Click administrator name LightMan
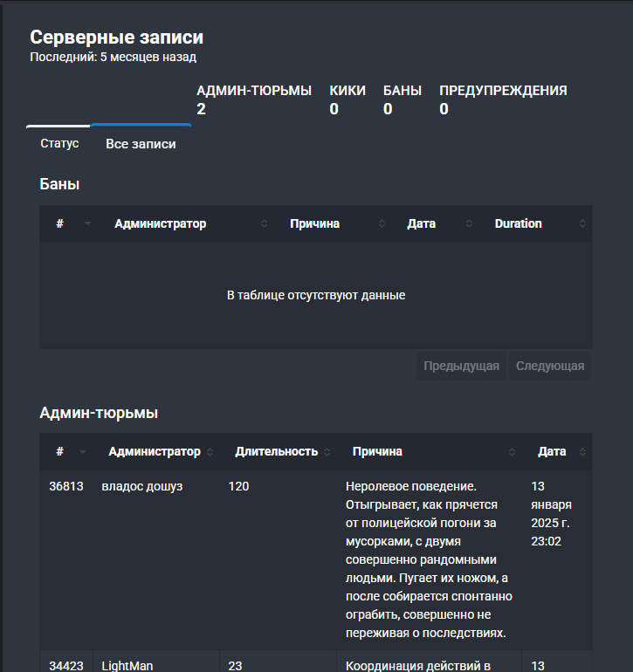 pos(127,666)
